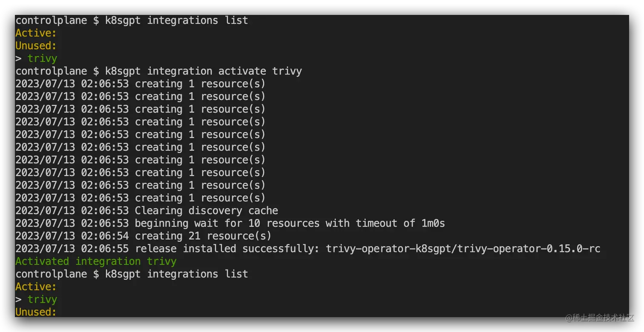Click the '02:06:55' timestamp
644x332 pixels.
[105, 249]
